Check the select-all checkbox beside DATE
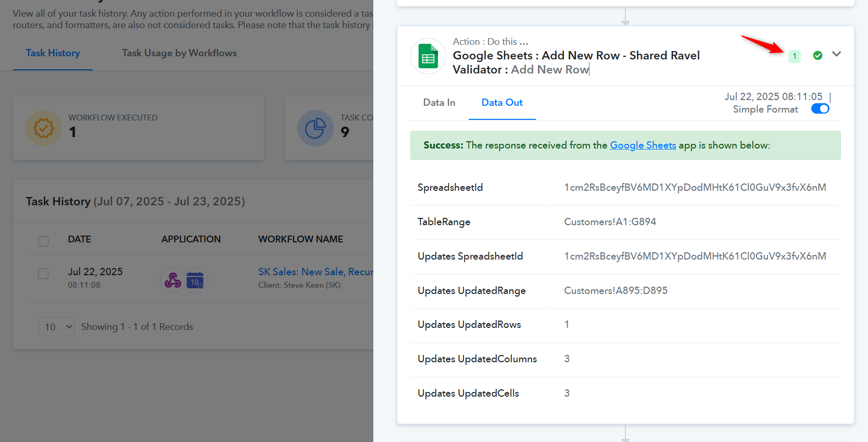This screenshot has height=442, width=868. 43,241
